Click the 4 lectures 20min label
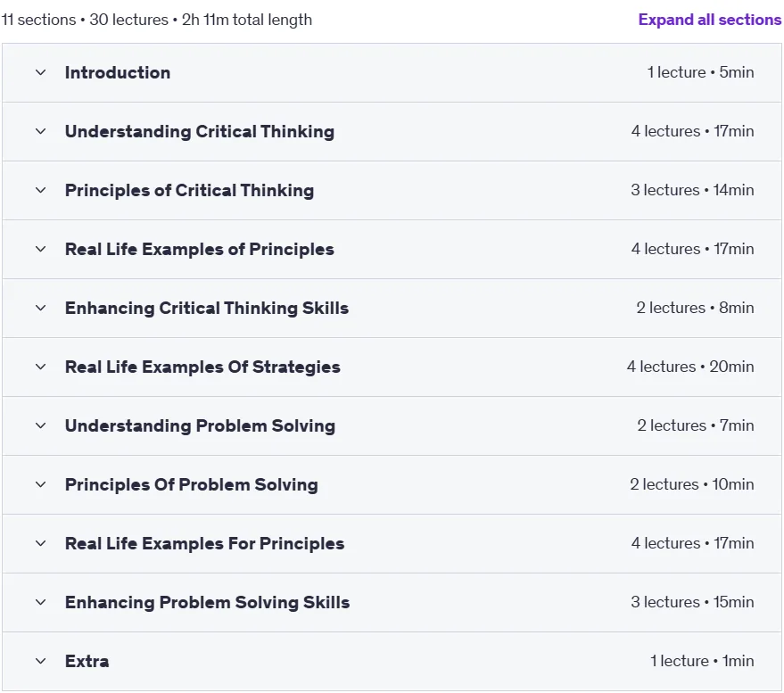This screenshot has height=693, width=784. [690, 367]
